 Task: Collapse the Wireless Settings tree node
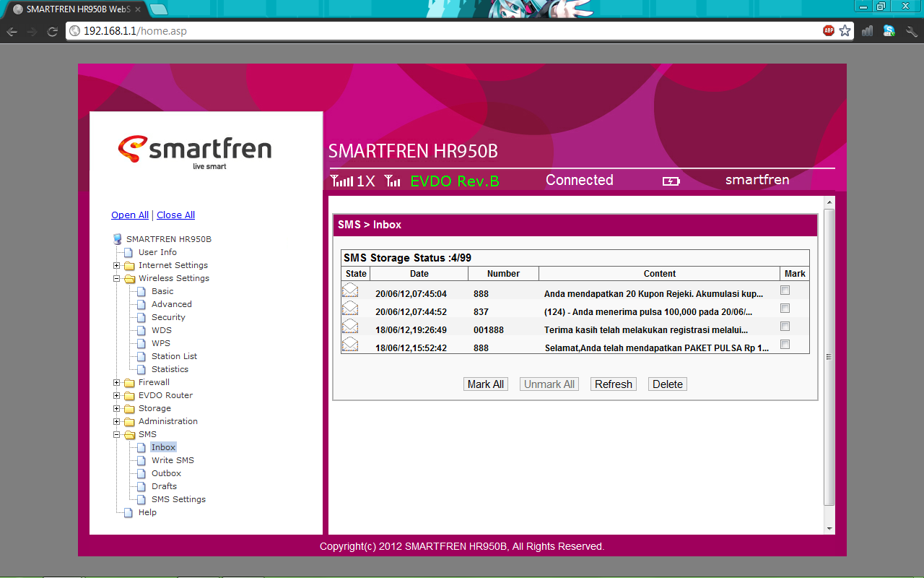tap(117, 278)
